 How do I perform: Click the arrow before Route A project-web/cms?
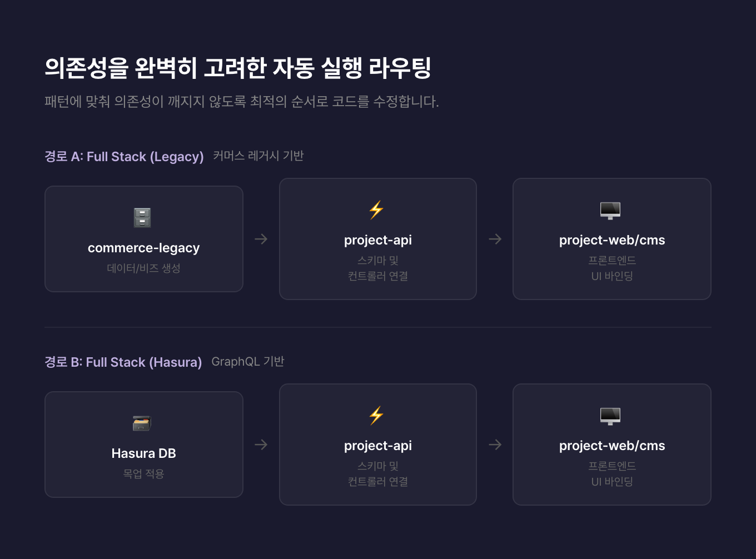pos(495,239)
